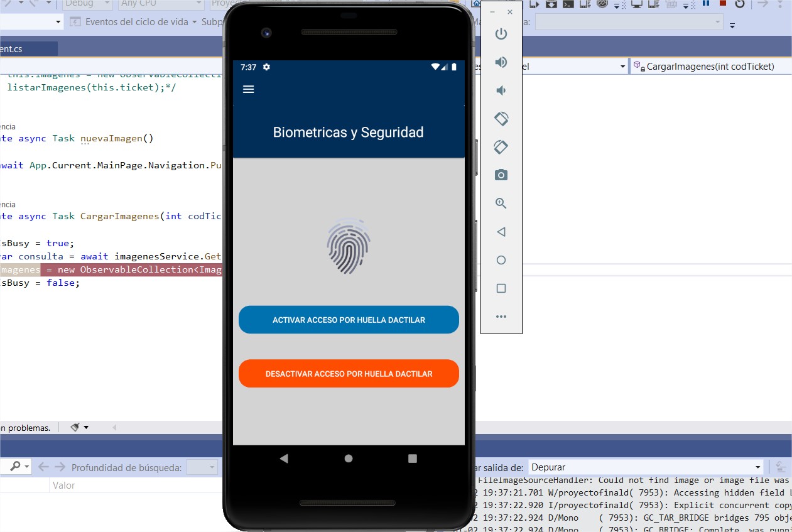Open the Depurar output source selector
The width and height of the screenshot is (792, 532).
pos(643,467)
